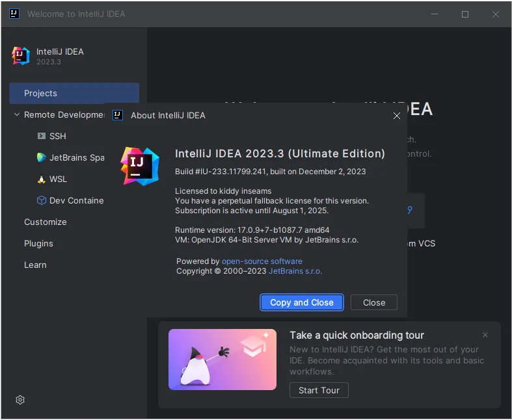
Task: Close the About IntelliJ IDEA dialog
Action: pos(397,116)
